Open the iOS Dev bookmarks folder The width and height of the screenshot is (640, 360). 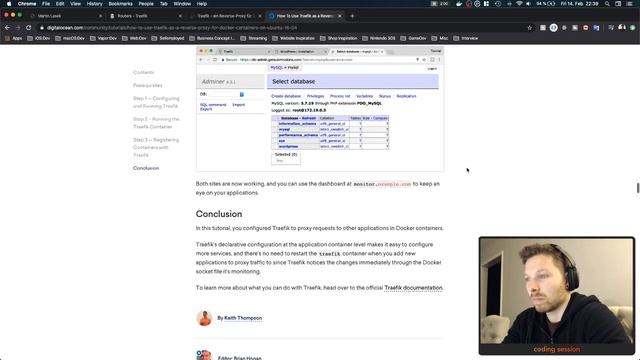[x=38, y=38]
